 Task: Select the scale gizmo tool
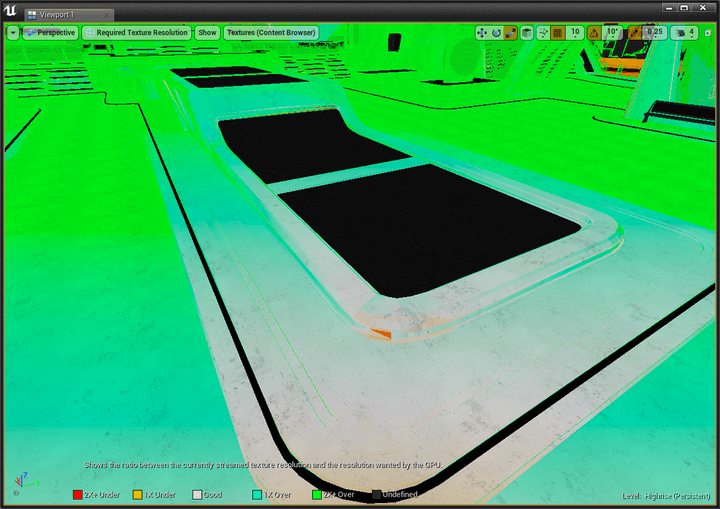point(510,33)
